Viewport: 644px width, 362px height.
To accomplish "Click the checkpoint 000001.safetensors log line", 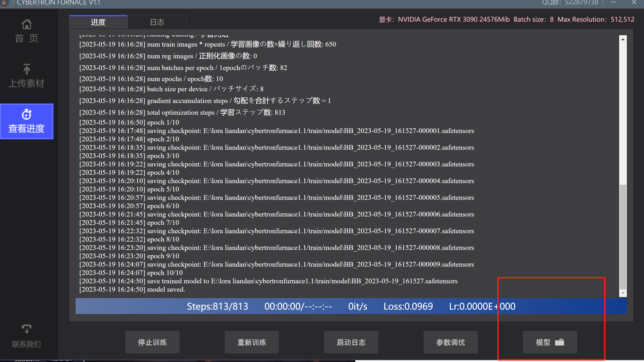I will click(276, 131).
